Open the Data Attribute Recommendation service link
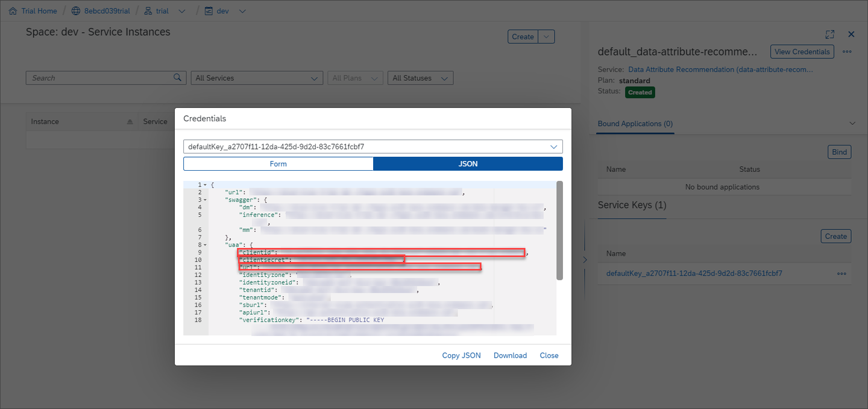This screenshot has width=868, height=409. pos(720,70)
